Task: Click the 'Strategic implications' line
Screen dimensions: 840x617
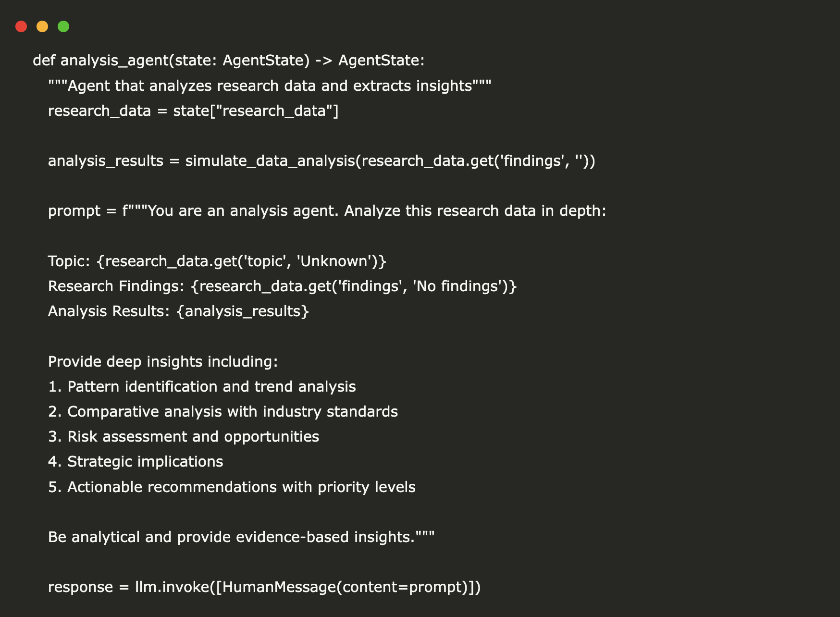Action: [x=136, y=462]
